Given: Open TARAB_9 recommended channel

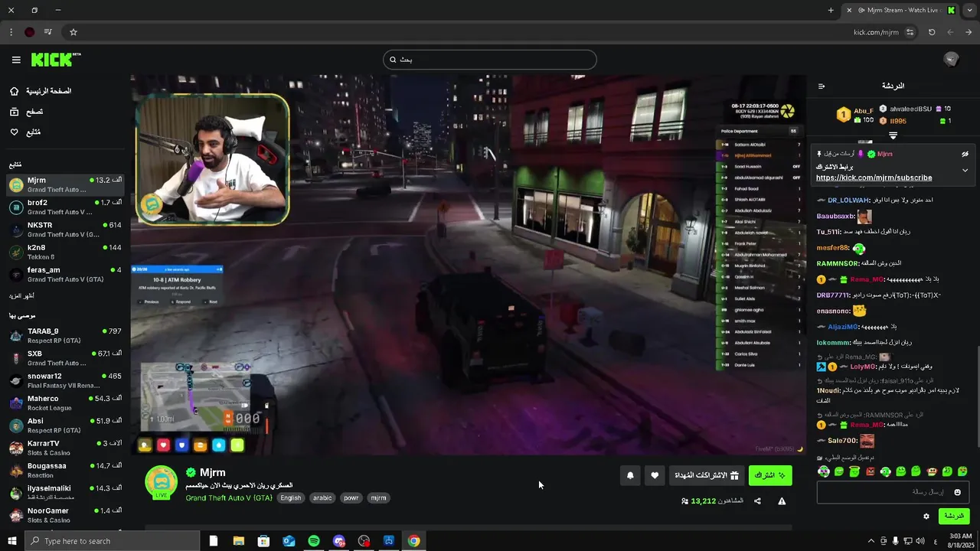Looking at the screenshot, I should click(x=65, y=335).
